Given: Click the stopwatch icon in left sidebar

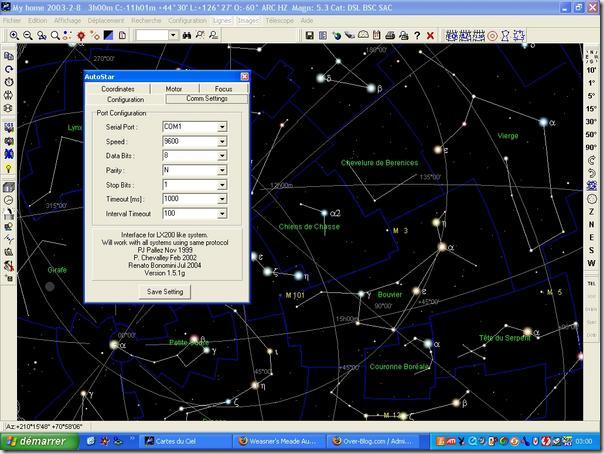Looking at the screenshot, I should click(8, 82).
